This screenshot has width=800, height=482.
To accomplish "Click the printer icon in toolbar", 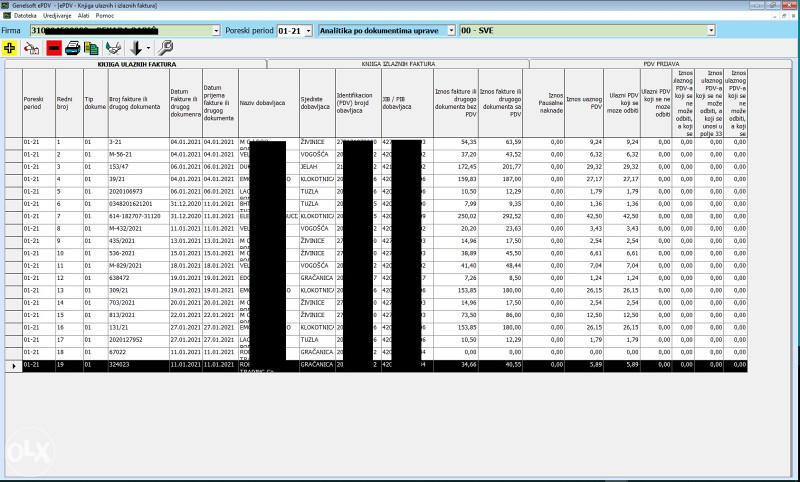I will pyautogui.click(x=73, y=47).
